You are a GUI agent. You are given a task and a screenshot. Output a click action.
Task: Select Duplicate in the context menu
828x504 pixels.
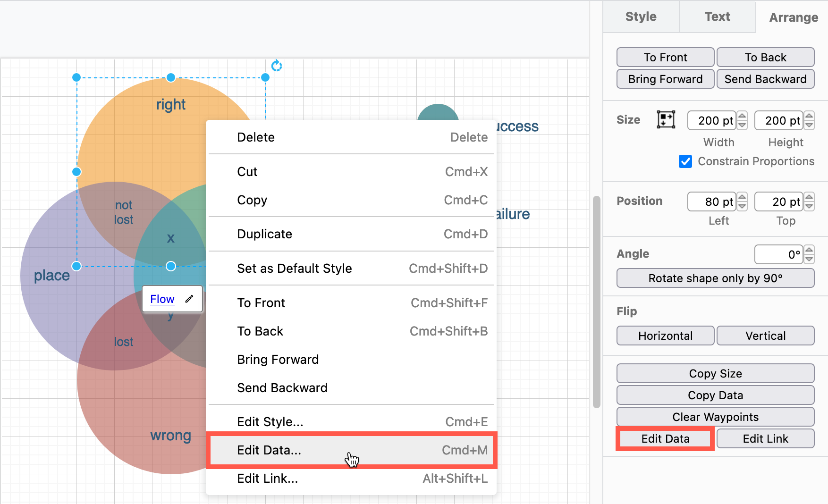[264, 234]
